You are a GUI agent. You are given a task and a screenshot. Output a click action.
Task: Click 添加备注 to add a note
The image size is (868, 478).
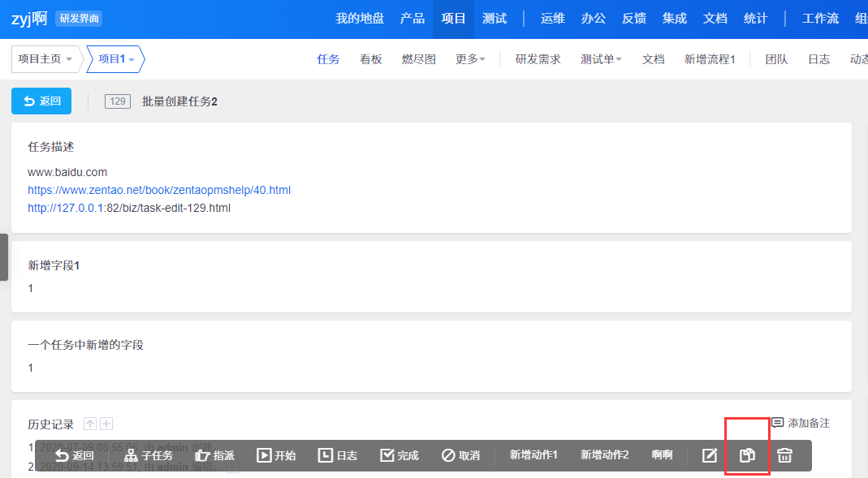pyautogui.click(x=801, y=423)
